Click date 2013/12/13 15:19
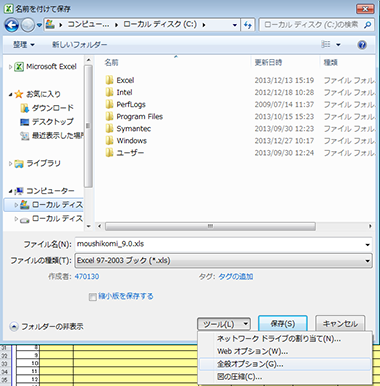This screenshot has width=380, height=386. (284, 80)
